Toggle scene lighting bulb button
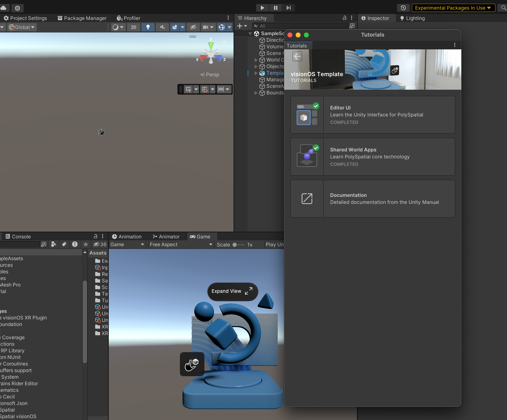This screenshot has height=420, width=507. click(x=148, y=27)
